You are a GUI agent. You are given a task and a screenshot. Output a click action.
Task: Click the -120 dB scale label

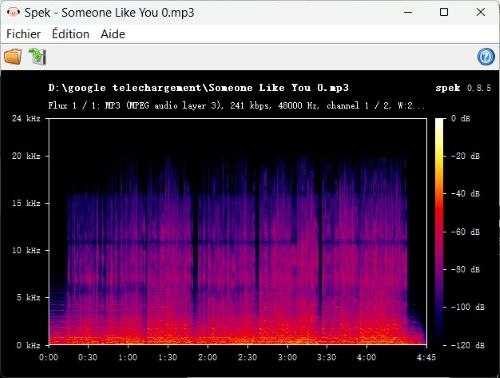click(468, 345)
